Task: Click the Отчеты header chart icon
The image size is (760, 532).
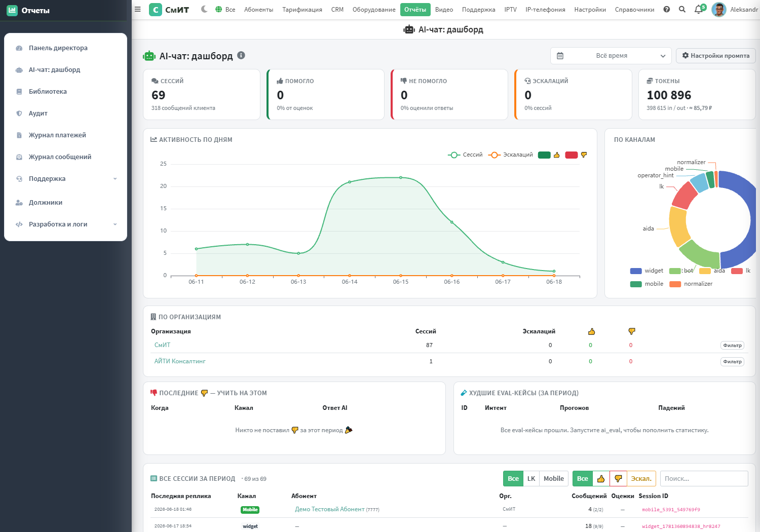Action: tap(12, 10)
